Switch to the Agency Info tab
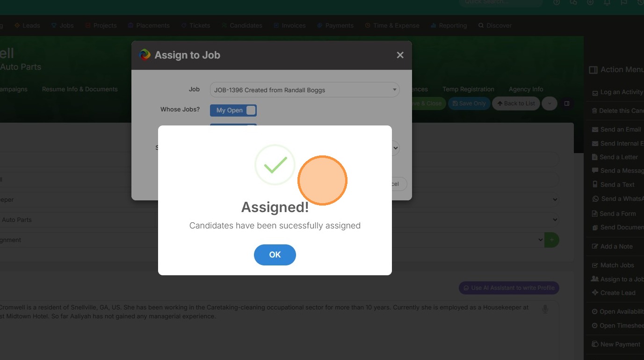The height and width of the screenshot is (360, 644). tap(526, 89)
